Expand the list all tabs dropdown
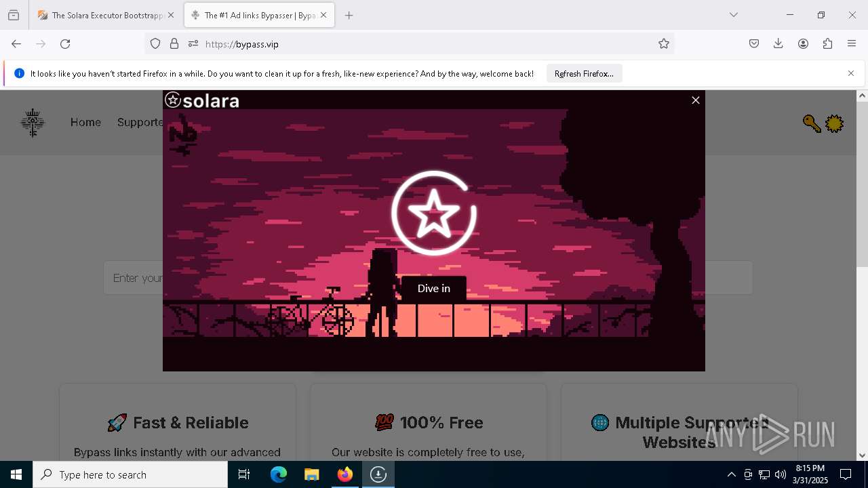This screenshot has width=868, height=488. click(734, 15)
